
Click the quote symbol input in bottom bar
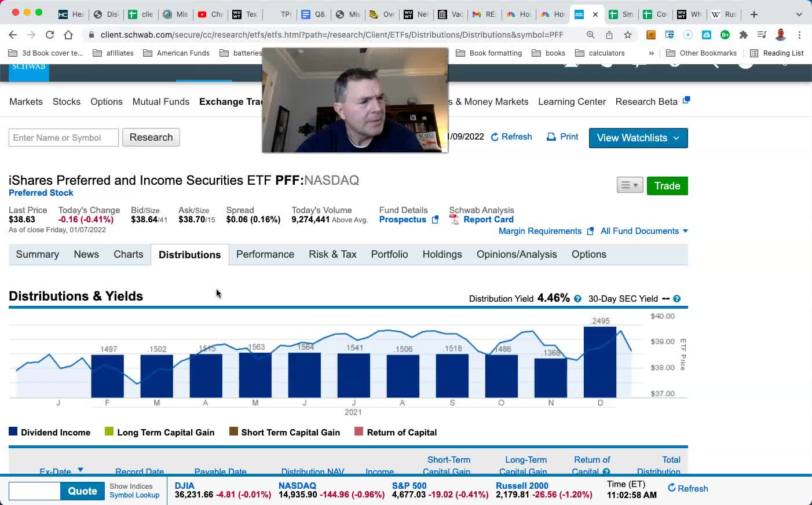point(34,491)
